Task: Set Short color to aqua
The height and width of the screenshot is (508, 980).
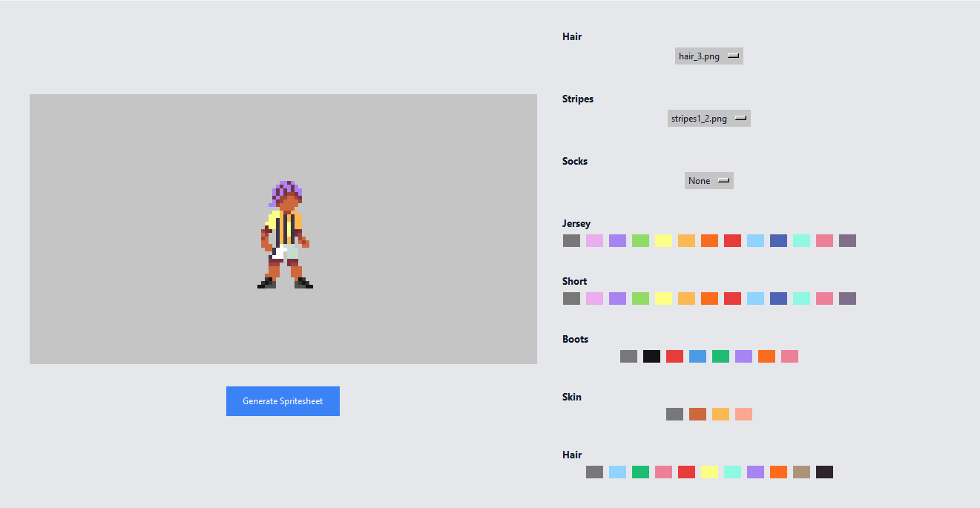Action: tap(801, 299)
